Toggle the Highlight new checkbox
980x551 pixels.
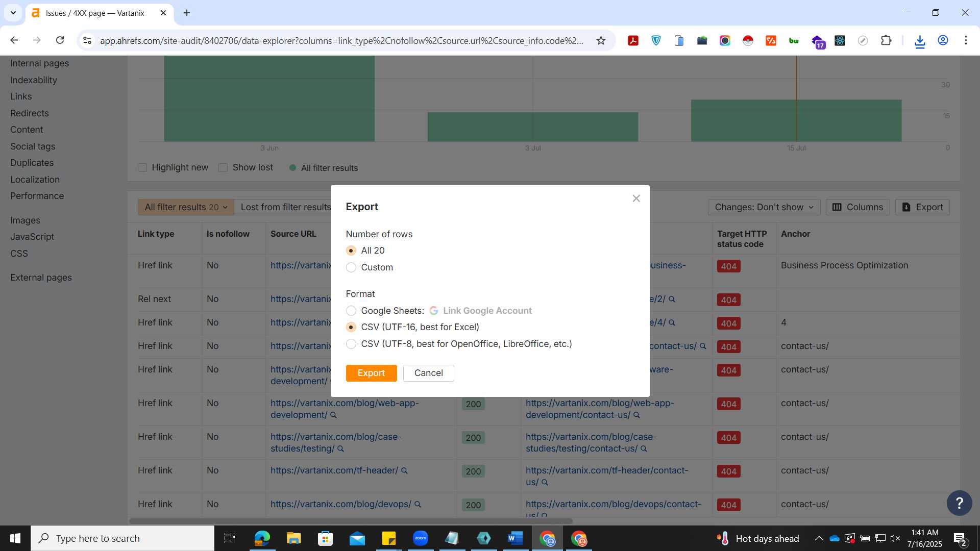coord(142,168)
